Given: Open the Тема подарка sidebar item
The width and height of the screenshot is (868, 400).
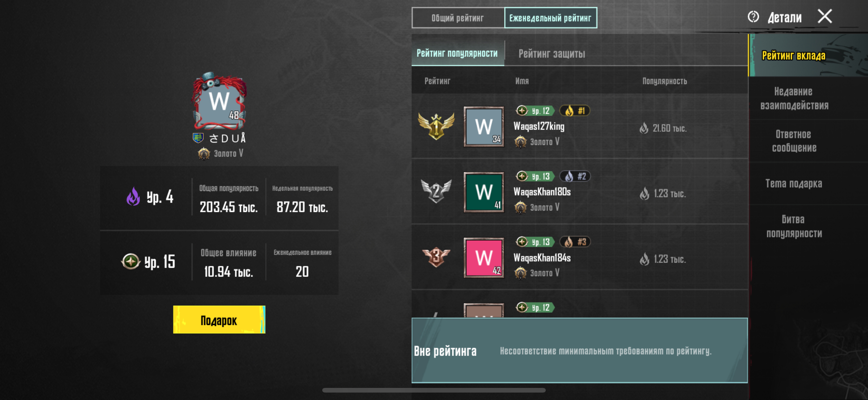Looking at the screenshot, I should [x=793, y=184].
